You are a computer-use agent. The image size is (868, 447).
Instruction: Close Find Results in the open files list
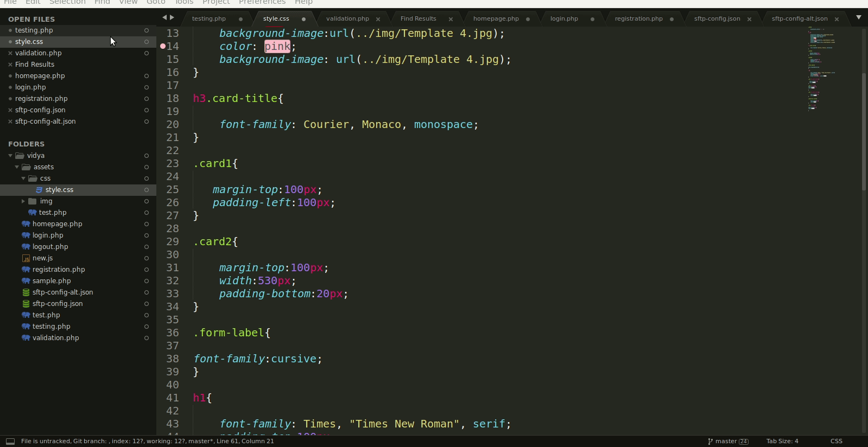click(x=10, y=65)
